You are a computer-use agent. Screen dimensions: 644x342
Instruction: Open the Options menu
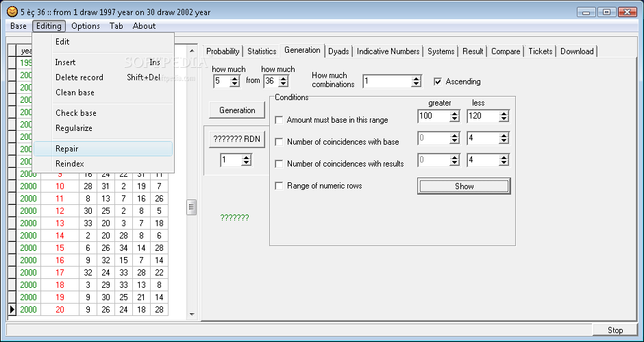(86, 26)
